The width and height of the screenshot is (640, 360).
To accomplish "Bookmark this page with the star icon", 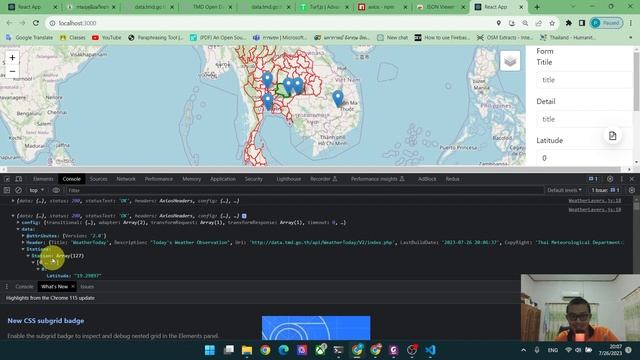I will point(552,23).
